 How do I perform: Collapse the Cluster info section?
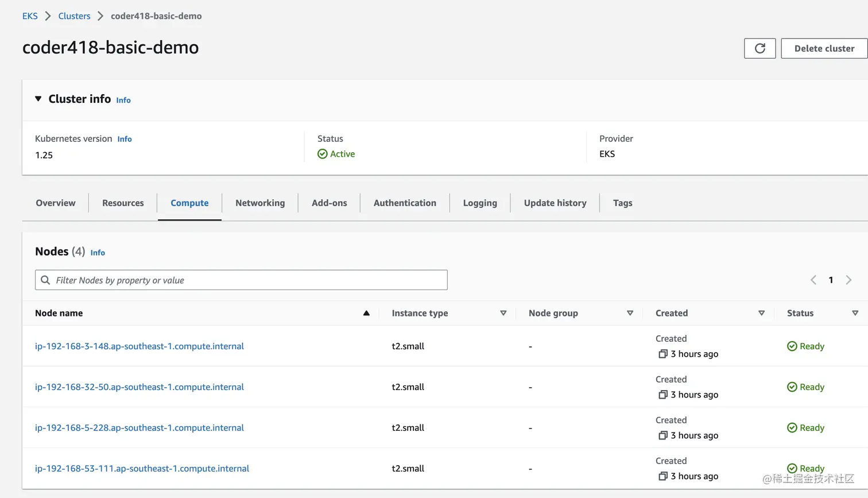(38, 99)
